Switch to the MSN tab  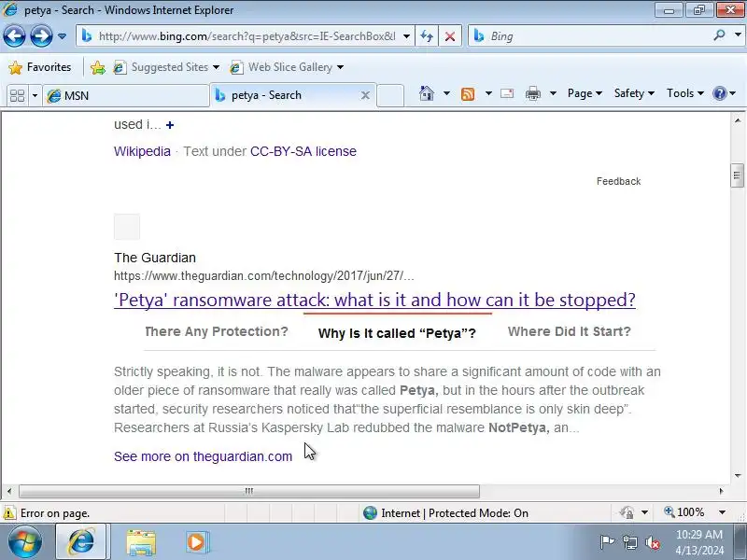[126, 96]
